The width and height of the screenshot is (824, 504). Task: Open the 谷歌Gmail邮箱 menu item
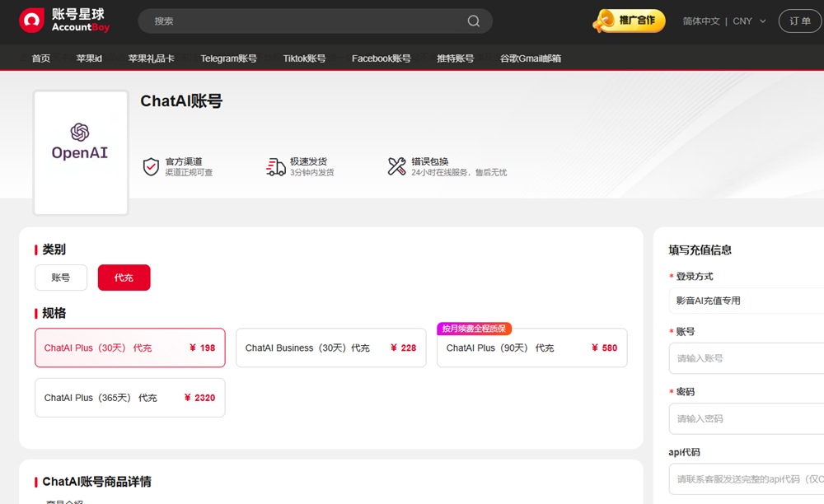point(530,58)
